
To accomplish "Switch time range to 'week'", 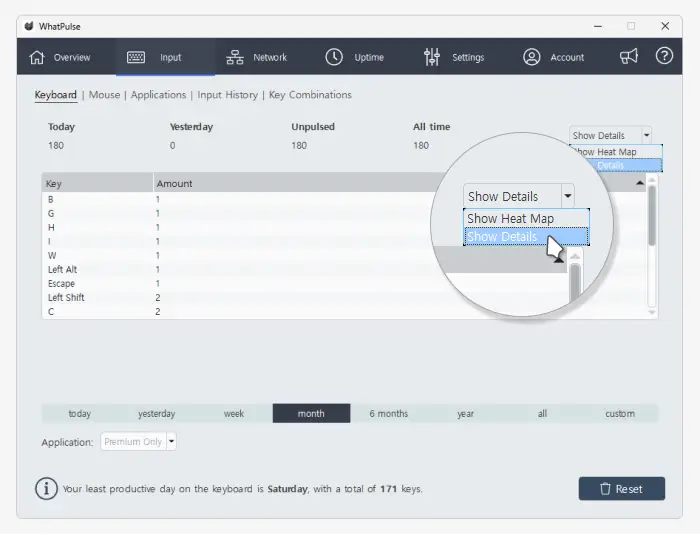I will coord(234,413).
